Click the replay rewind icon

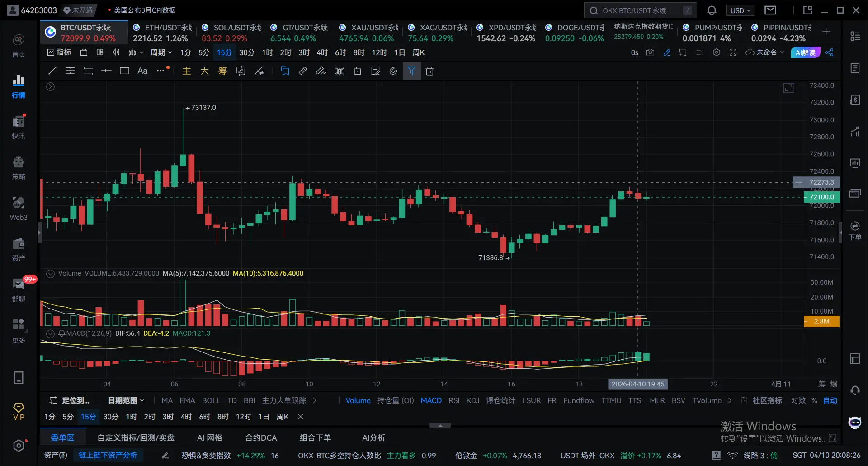(116, 52)
